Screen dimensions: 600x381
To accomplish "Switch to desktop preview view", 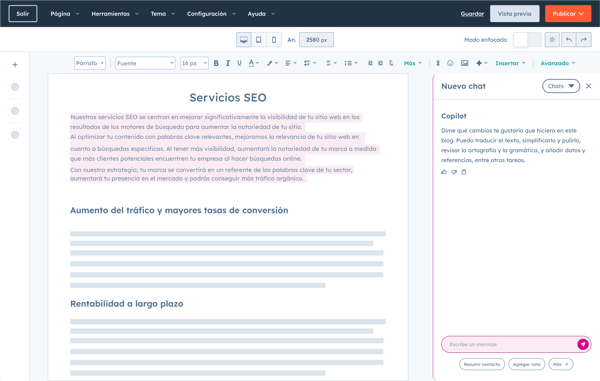I will (x=244, y=40).
